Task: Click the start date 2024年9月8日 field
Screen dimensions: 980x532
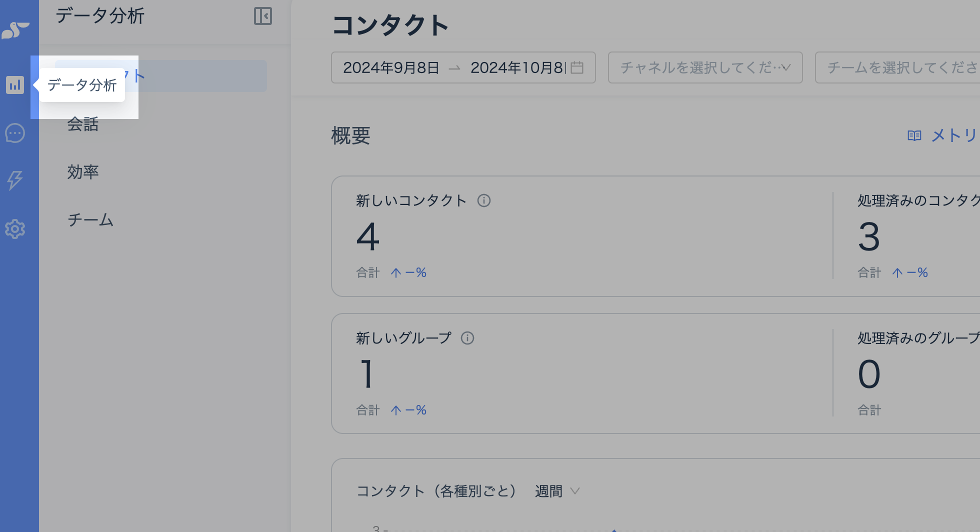Action: pyautogui.click(x=391, y=67)
